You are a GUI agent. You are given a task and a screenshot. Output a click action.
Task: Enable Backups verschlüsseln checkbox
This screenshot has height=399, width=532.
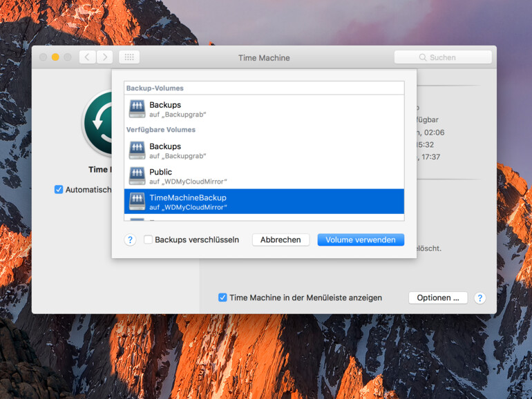pos(148,240)
